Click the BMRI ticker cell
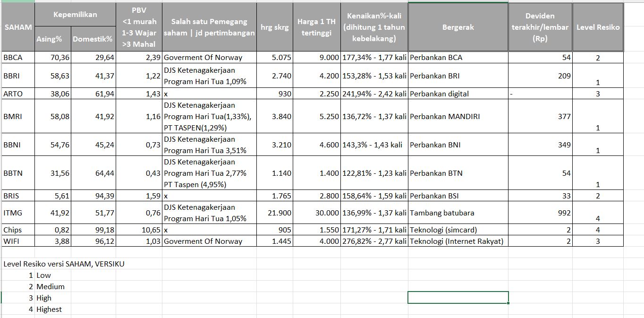The image size is (644, 318). click(18, 116)
